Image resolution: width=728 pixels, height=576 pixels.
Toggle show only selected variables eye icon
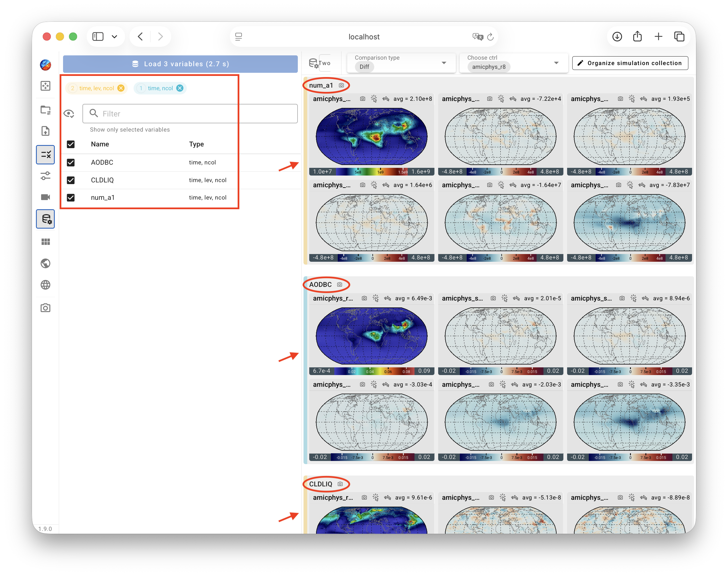(x=69, y=114)
